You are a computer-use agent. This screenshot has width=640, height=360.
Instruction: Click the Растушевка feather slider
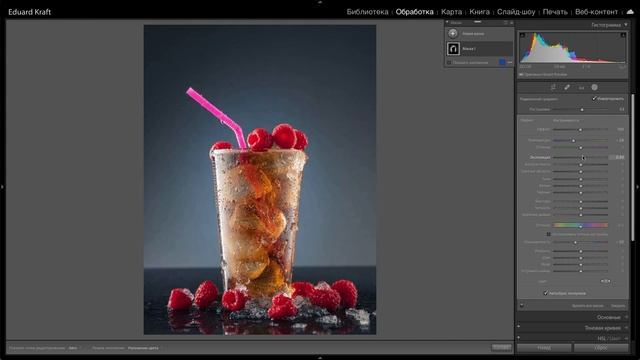[x=580, y=109]
